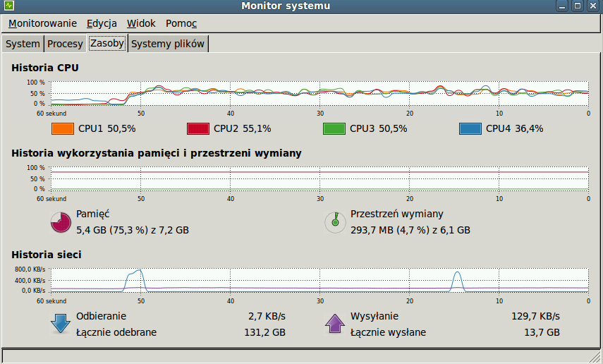Switch to the Procesy tab

(x=65, y=44)
